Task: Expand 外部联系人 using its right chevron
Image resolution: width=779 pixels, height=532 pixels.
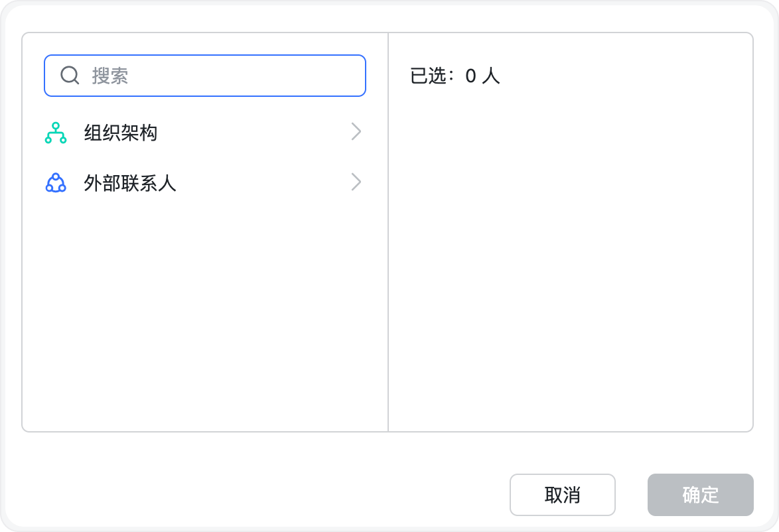Action: tap(356, 182)
